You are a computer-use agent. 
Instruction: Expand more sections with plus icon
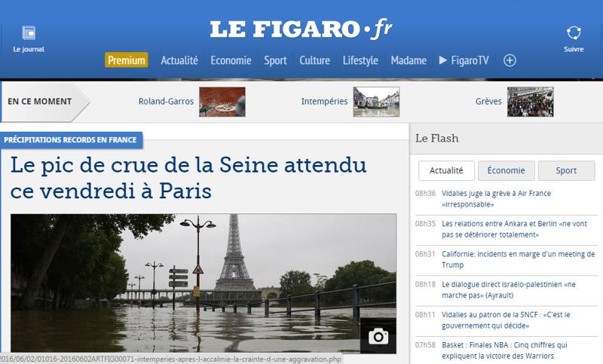(x=510, y=60)
